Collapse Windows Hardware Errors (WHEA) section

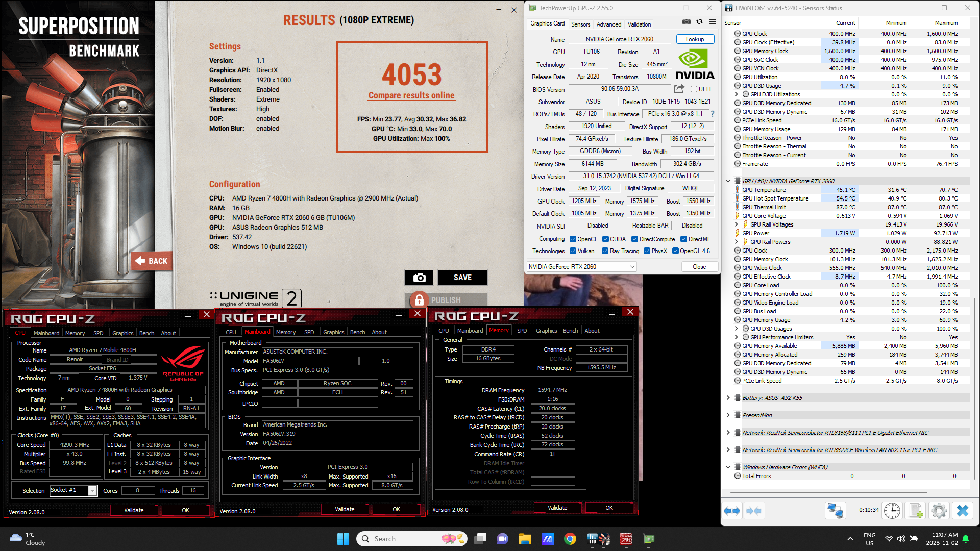point(728,467)
